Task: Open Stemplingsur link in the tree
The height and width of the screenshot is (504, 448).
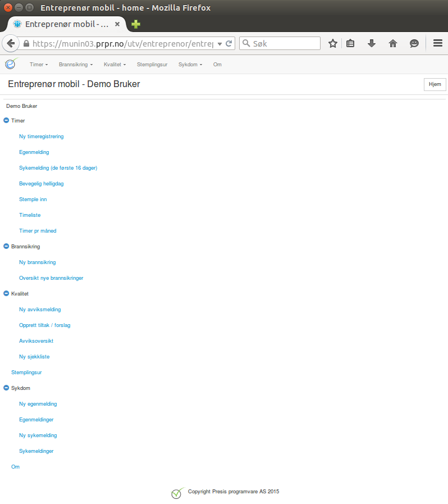Action: coord(26,373)
